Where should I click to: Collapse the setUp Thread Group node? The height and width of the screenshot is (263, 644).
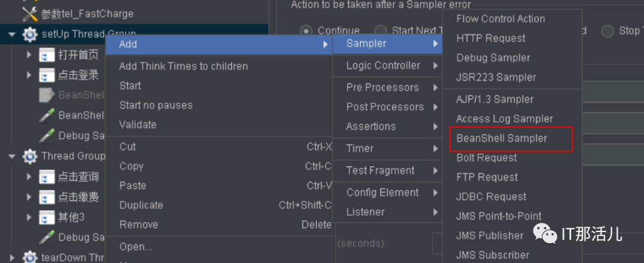12,35
